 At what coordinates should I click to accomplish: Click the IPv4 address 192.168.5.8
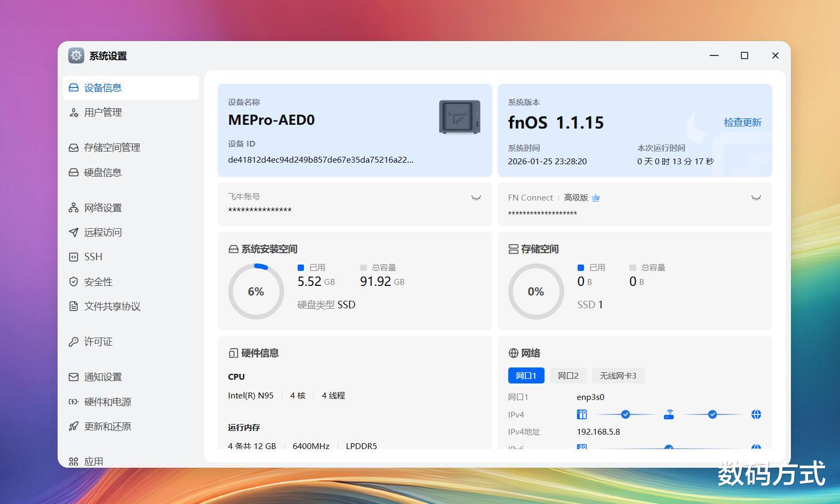pos(598,432)
